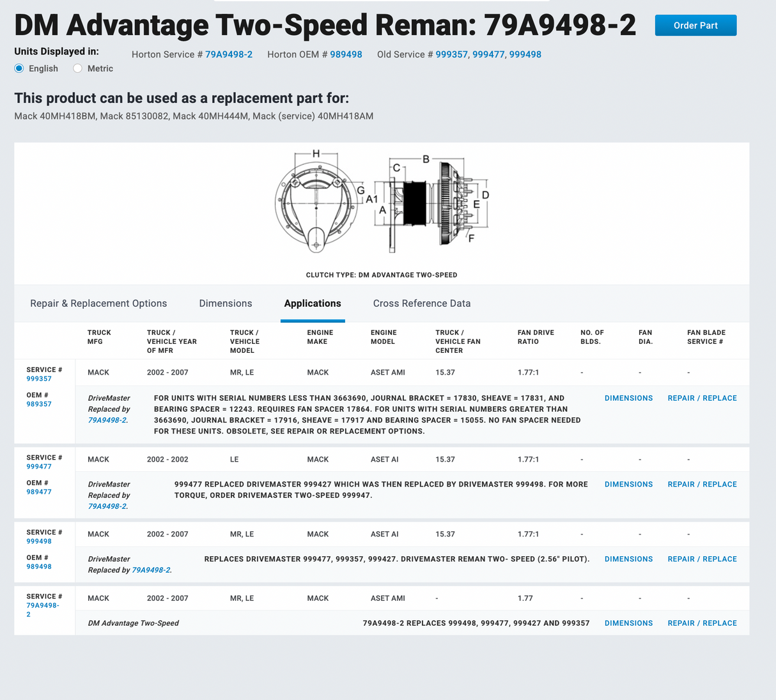The image size is (776, 700).
Task: Open OEM number 989477 link in table
Action: coord(39,492)
